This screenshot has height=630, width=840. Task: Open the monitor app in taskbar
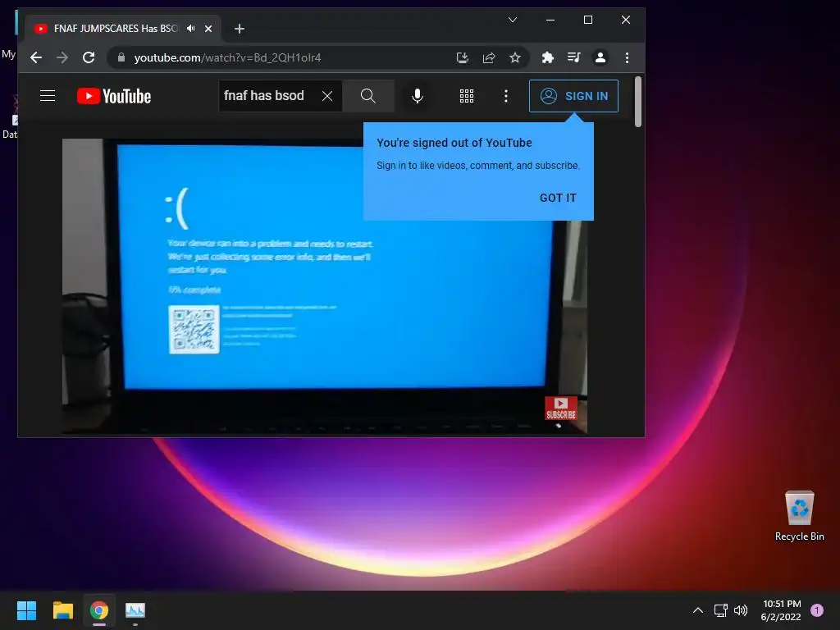(135, 610)
